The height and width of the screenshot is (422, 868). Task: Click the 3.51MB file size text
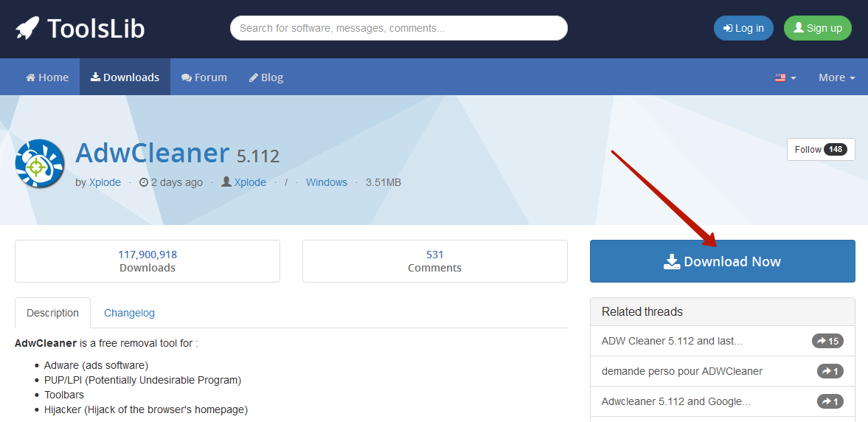tap(383, 183)
